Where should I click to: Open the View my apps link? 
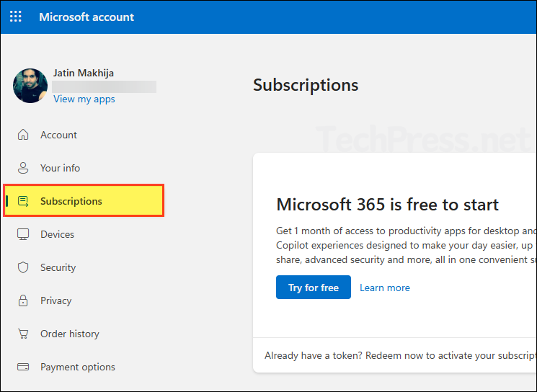[84, 99]
